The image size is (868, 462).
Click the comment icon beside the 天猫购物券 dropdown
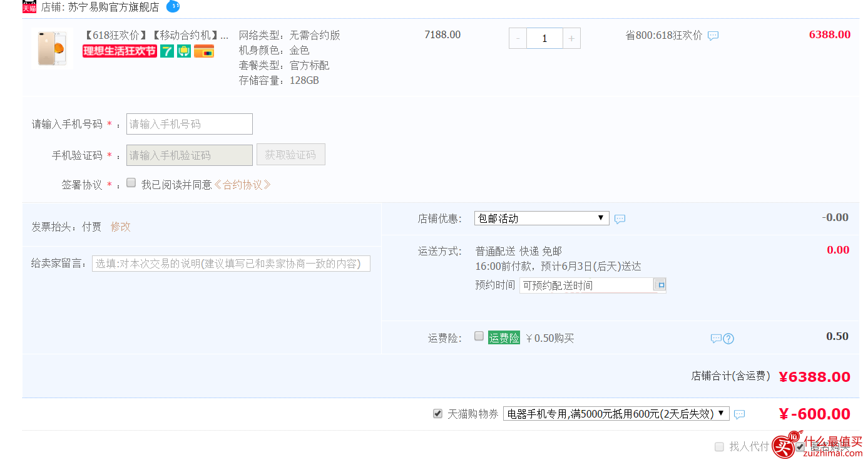(x=739, y=414)
